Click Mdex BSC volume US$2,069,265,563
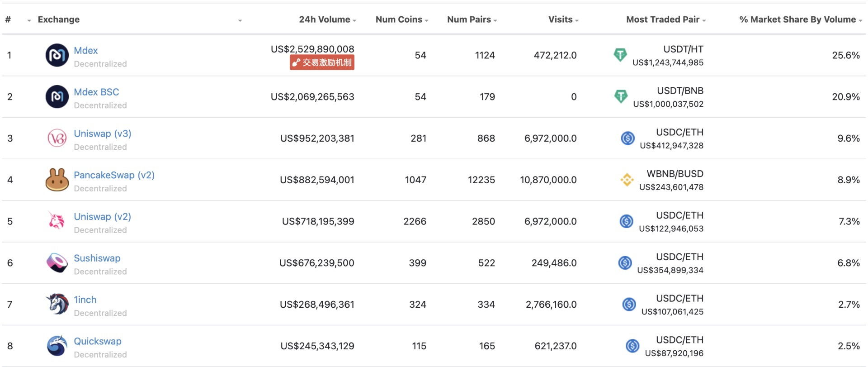The image size is (868, 367). click(312, 97)
